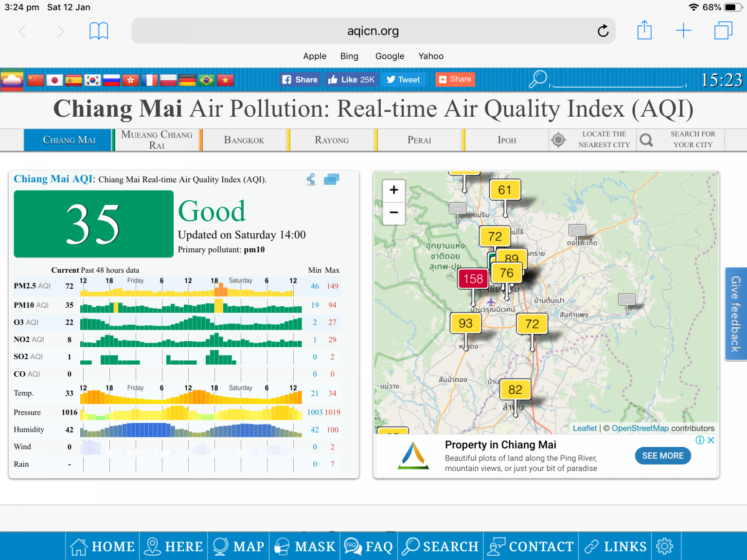Click the ad SEE MORE button
Screen dimensions: 747x560
coord(663,455)
